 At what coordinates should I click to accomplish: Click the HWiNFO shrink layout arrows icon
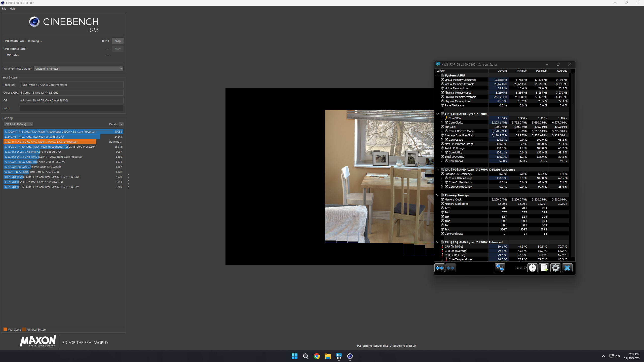[x=450, y=268]
